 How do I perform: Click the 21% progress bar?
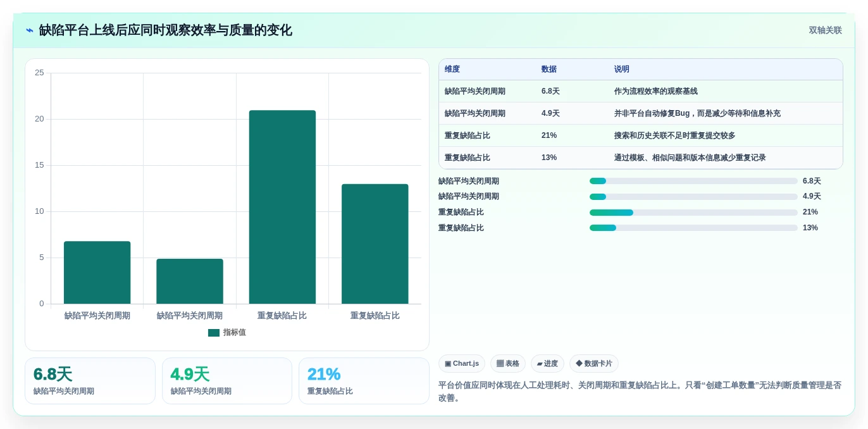pos(693,213)
